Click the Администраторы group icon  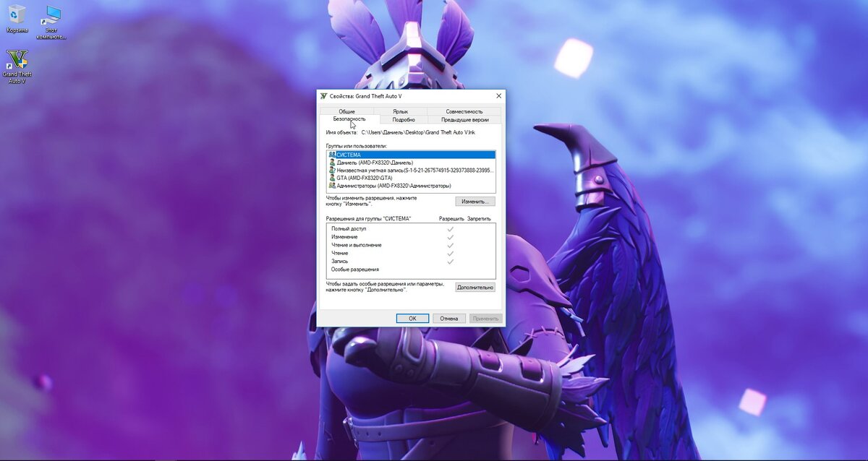[332, 186]
